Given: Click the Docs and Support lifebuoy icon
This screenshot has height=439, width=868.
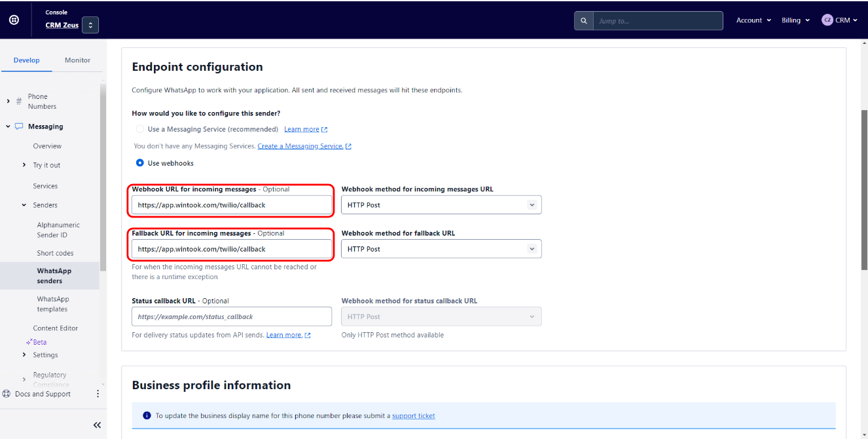Looking at the screenshot, I should (x=7, y=394).
